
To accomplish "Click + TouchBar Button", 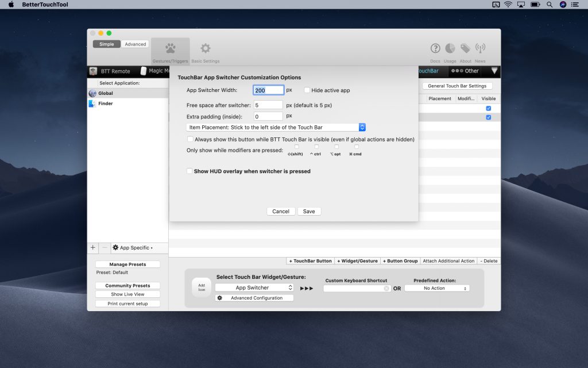I will (x=311, y=261).
